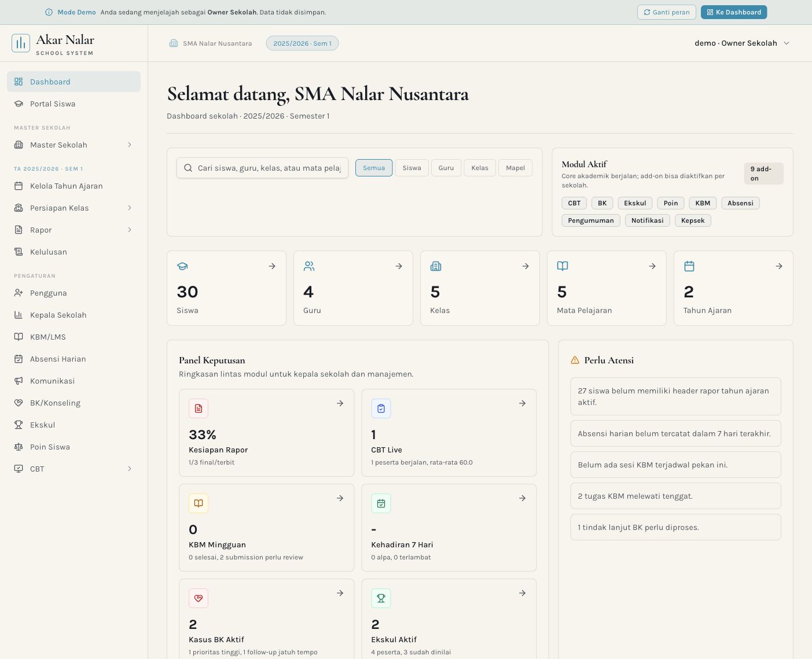Select the Guru search filter
Viewport: 812px width, 659px height.
(446, 168)
